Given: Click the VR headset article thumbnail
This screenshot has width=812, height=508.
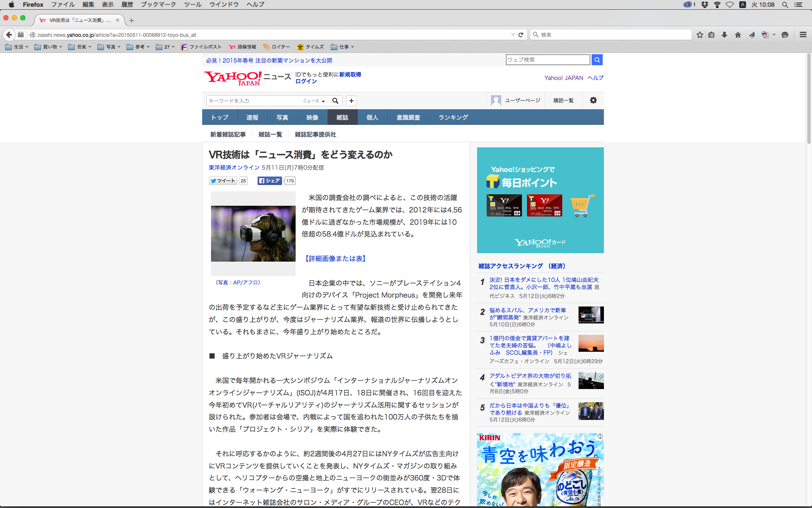Looking at the screenshot, I should pyautogui.click(x=253, y=233).
